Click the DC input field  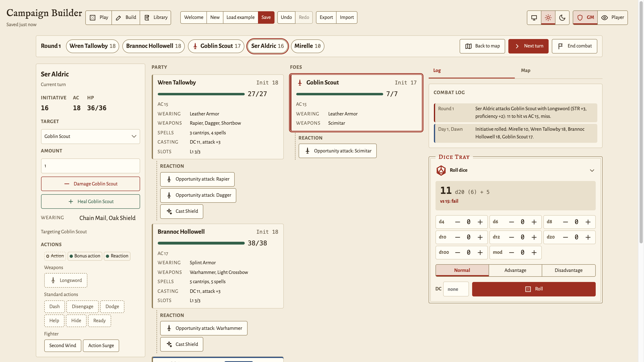pos(456,289)
